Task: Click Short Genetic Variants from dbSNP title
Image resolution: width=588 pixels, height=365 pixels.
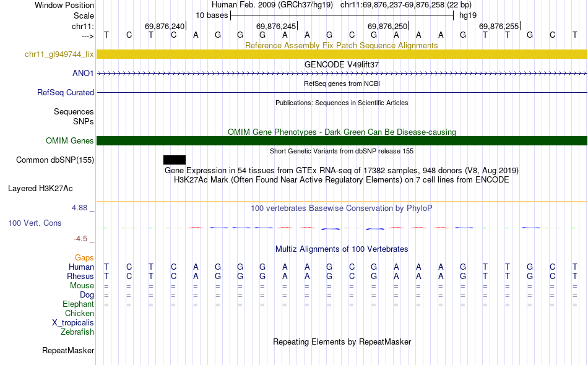Action: click(x=342, y=151)
